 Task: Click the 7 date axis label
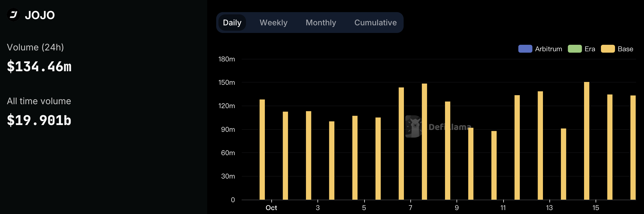tap(410, 208)
